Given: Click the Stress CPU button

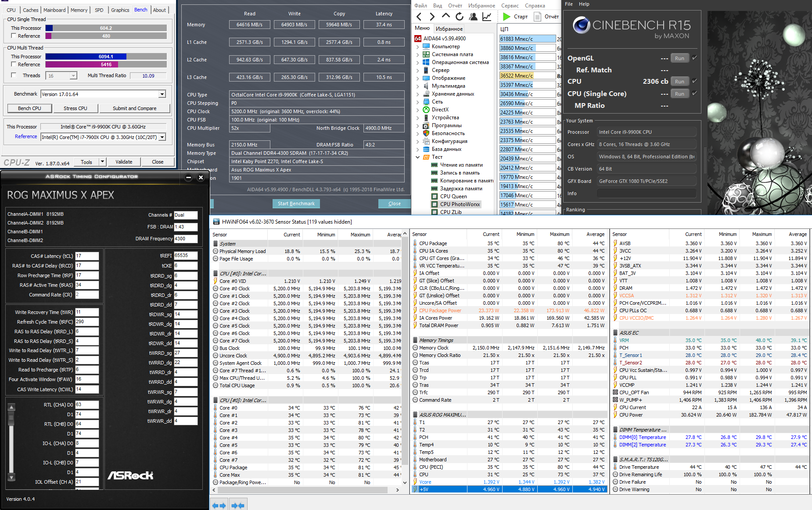Looking at the screenshot, I should click(x=75, y=108).
